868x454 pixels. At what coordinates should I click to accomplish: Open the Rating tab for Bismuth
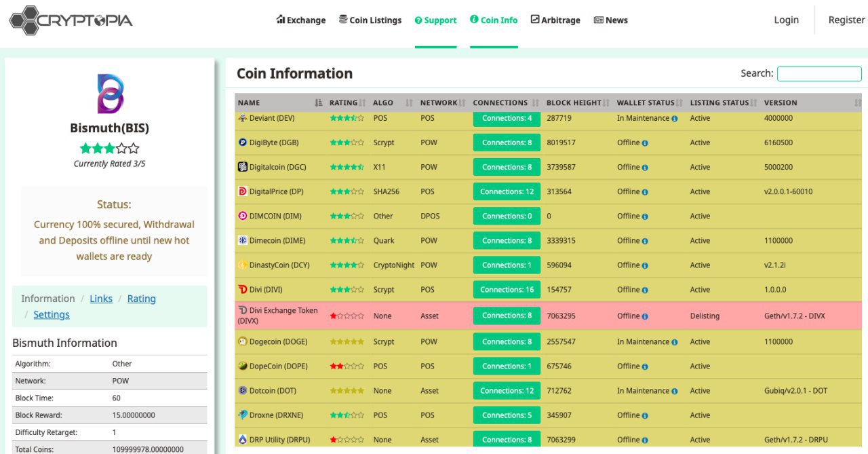point(141,299)
